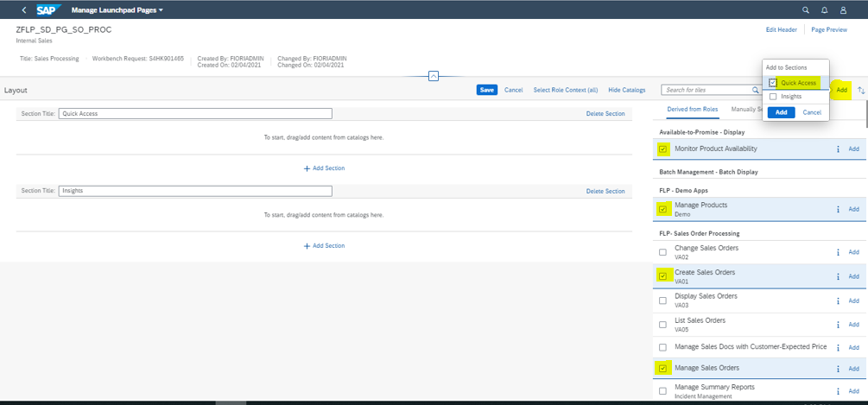The width and height of the screenshot is (868, 405).
Task: Click Hide Catalogs
Action: [627, 90]
